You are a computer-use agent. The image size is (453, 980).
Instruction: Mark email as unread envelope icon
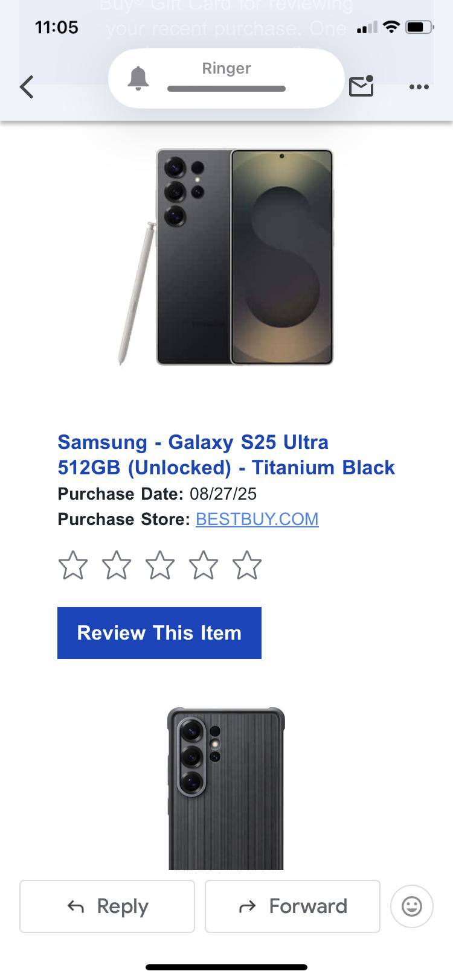coord(361,86)
